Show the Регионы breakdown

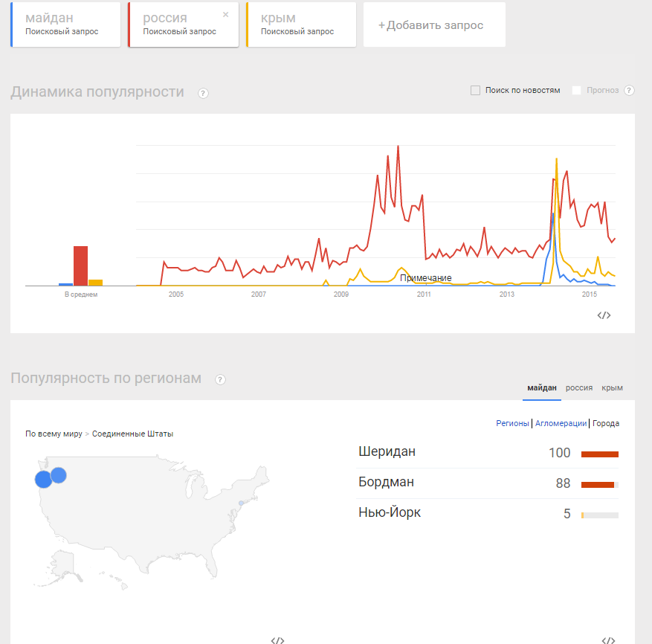(512, 423)
